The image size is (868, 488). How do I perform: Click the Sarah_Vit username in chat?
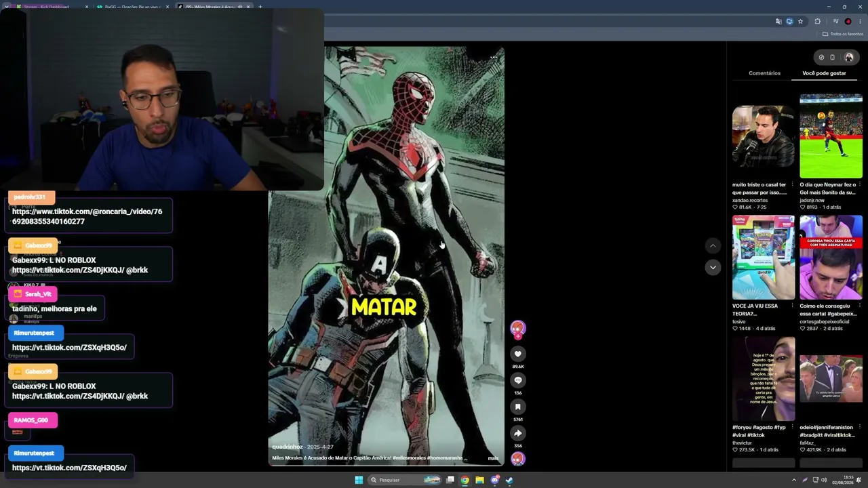coord(38,294)
